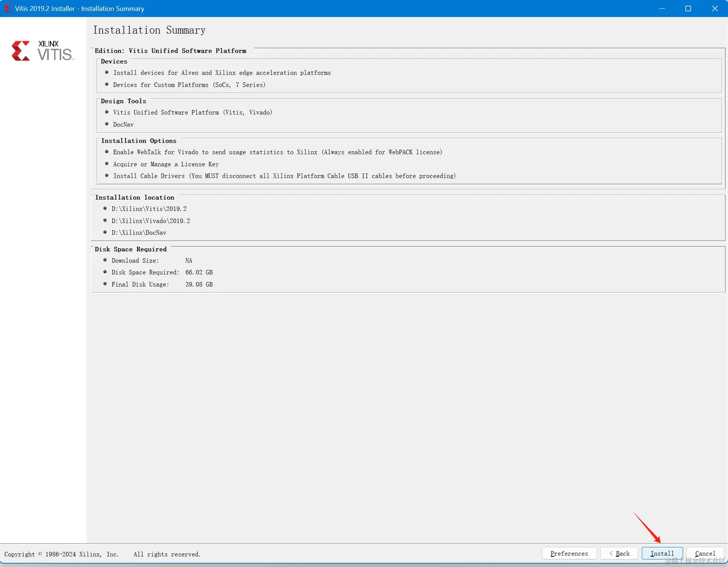The width and height of the screenshot is (728, 567).
Task: Click the Installation Summary heading
Action: point(149,30)
